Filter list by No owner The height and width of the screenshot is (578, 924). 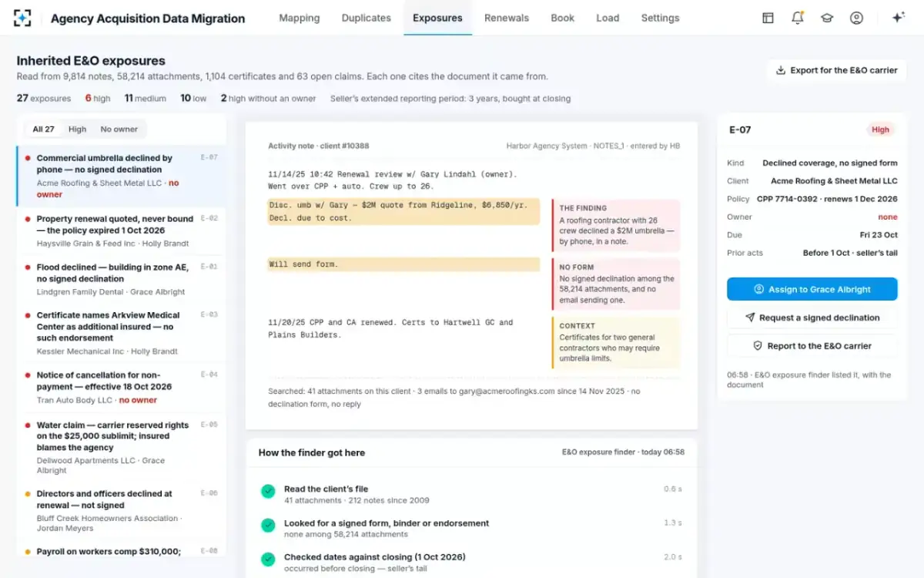point(119,129)
